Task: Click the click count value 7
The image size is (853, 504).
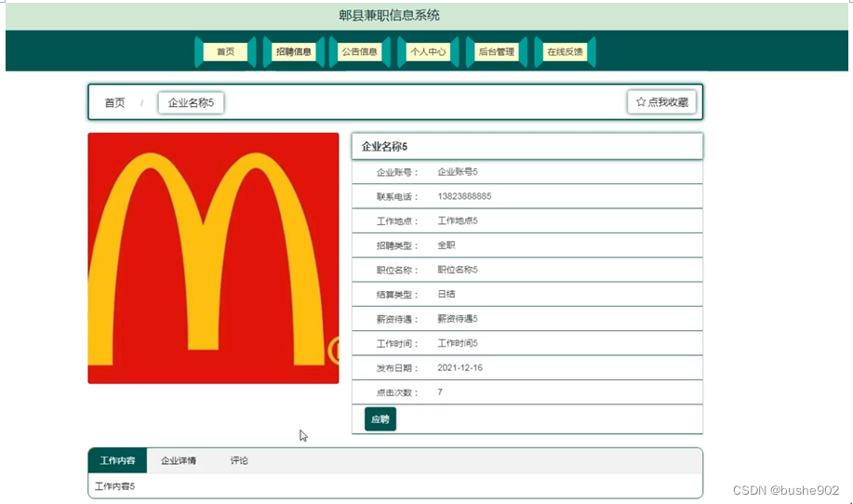Action: (x=440, y=392)
